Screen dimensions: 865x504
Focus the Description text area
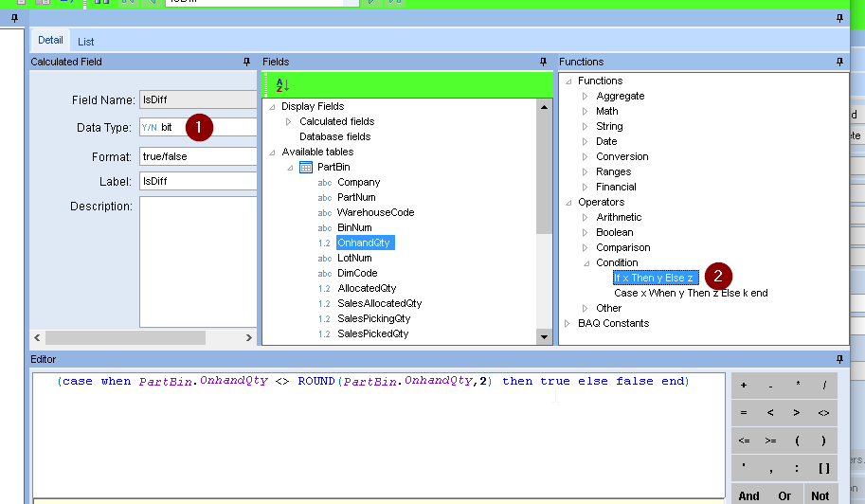click(x=198, y=261)
